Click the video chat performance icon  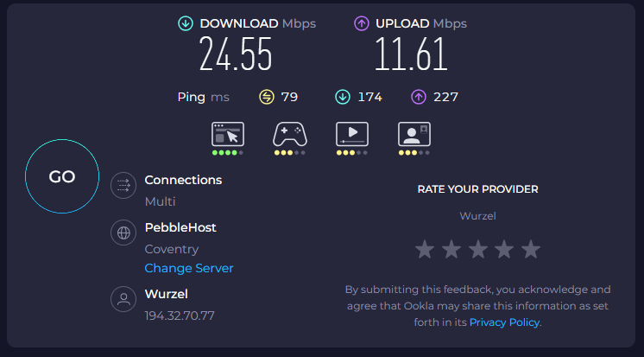(x=414, y=134)
